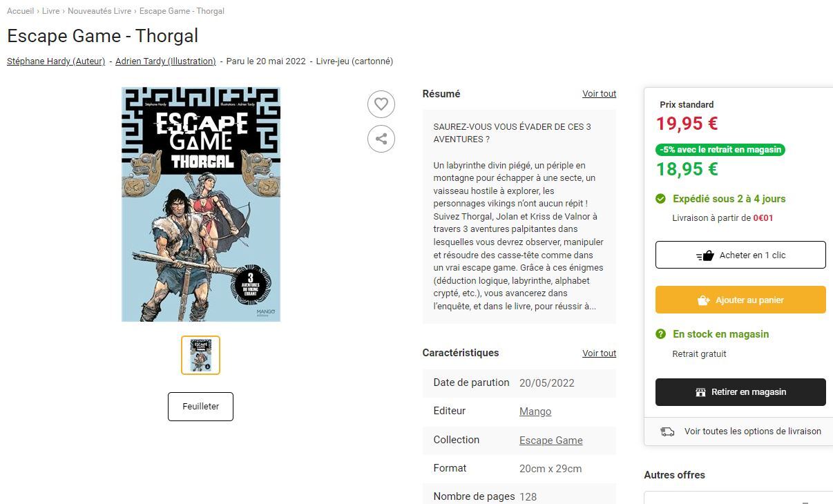Go to Accueil breadcrumb
This screenshot has height=504, width=833.
[x=21, y=11]
